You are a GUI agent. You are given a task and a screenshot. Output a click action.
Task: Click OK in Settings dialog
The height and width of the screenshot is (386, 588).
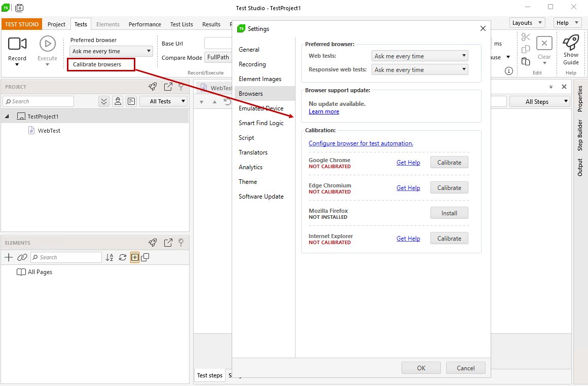click(x=421, y=368)
